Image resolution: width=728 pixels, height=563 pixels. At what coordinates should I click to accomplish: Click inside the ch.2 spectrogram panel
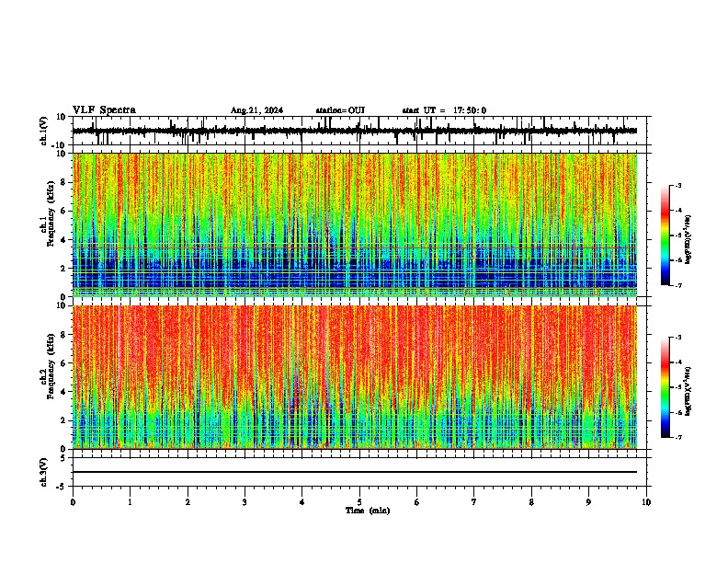pos(355,377)
